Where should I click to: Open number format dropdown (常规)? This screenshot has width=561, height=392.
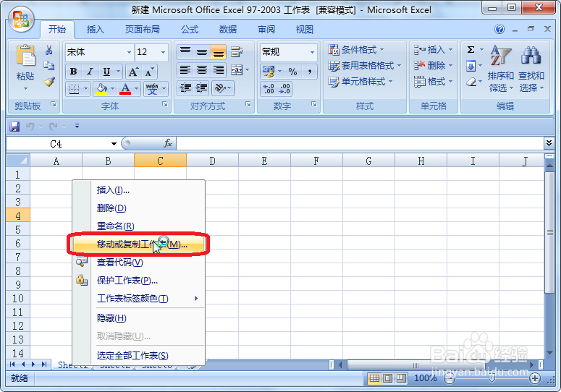(312, 52)
